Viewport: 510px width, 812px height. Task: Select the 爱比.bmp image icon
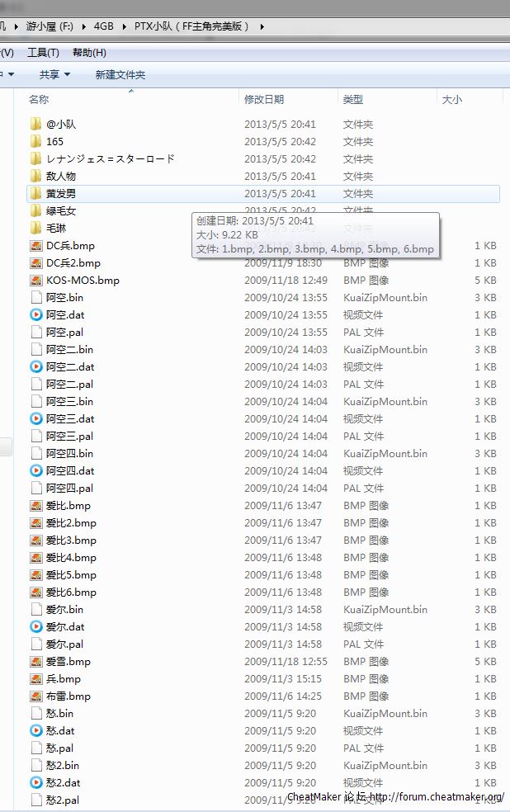[35, 505]
